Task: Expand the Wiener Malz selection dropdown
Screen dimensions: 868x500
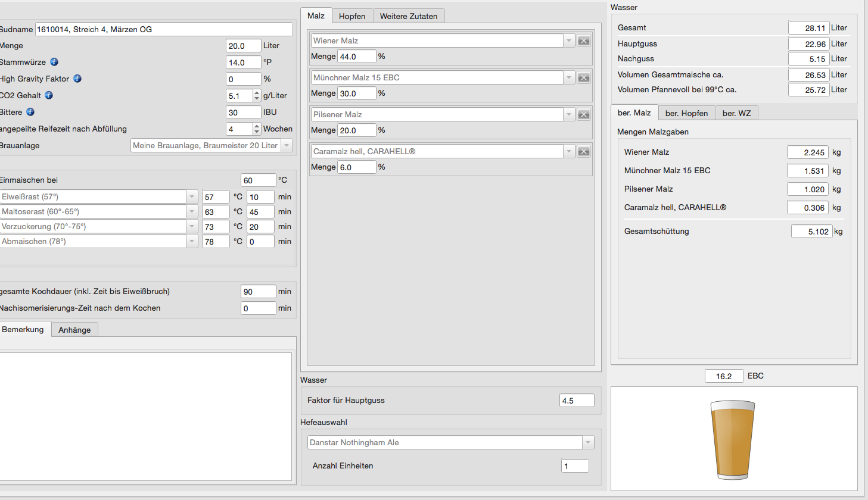Action: (x=569, y=40)
